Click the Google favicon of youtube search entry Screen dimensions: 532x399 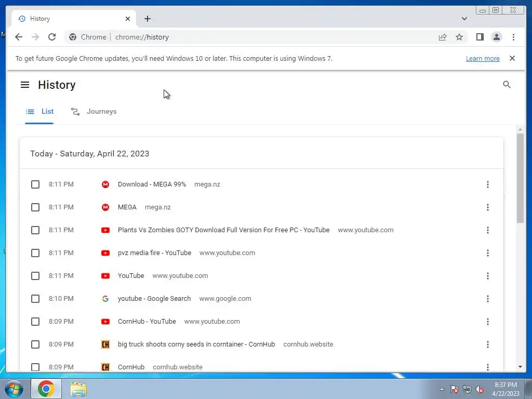point(105,299)
